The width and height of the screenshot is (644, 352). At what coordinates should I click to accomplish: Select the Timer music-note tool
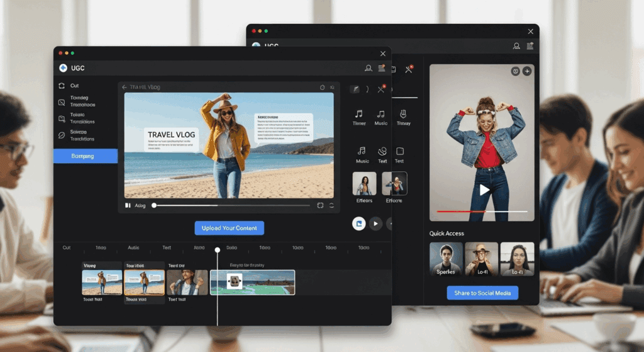[x=359, y=118]
